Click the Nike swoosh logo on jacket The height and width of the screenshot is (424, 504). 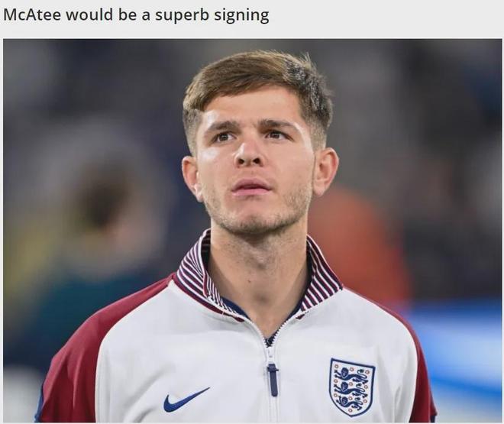pos(186,400)
